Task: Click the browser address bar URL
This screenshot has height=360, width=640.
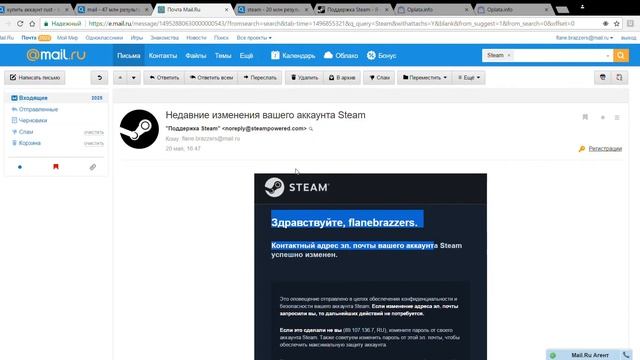Action: click(331, 24)
